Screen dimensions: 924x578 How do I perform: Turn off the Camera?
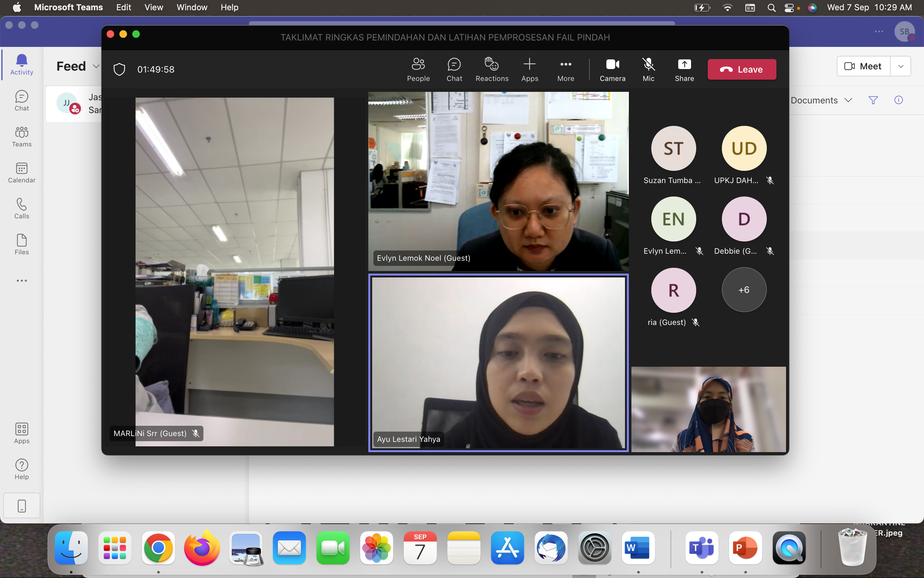coord(612,70)
